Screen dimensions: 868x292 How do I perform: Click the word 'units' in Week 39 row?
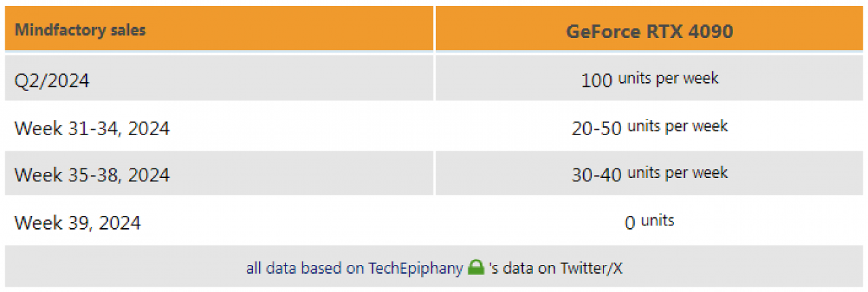click(x=658, y=220)
